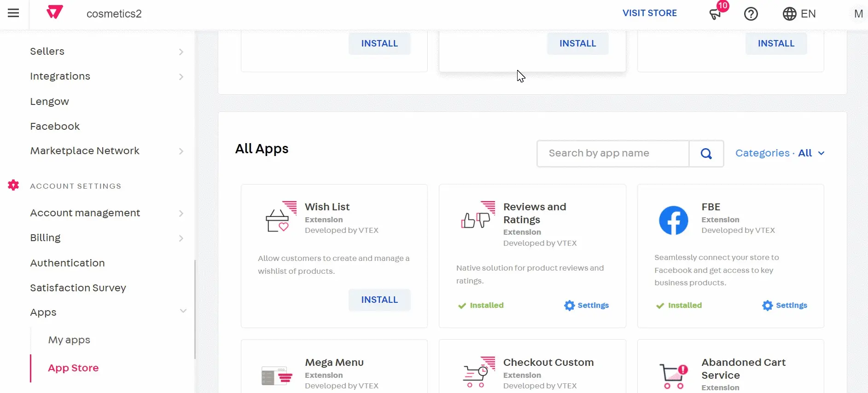Install the Wish List app
Viewport: 868px width, 393px height.
[379, 300]
